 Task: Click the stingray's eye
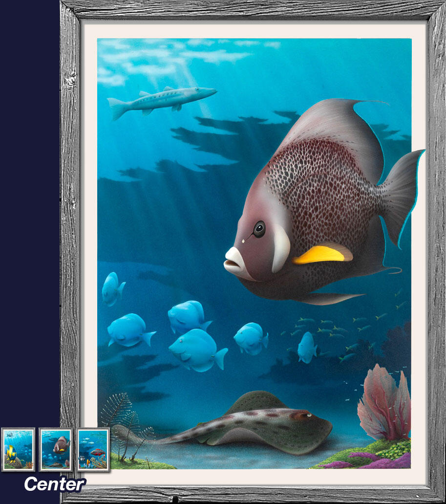click(x=307, y=416)
